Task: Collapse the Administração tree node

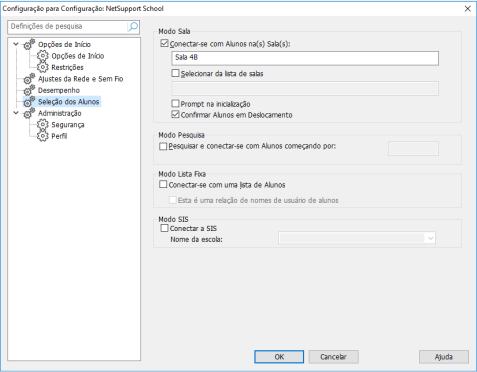Action: tap(16, 113)
